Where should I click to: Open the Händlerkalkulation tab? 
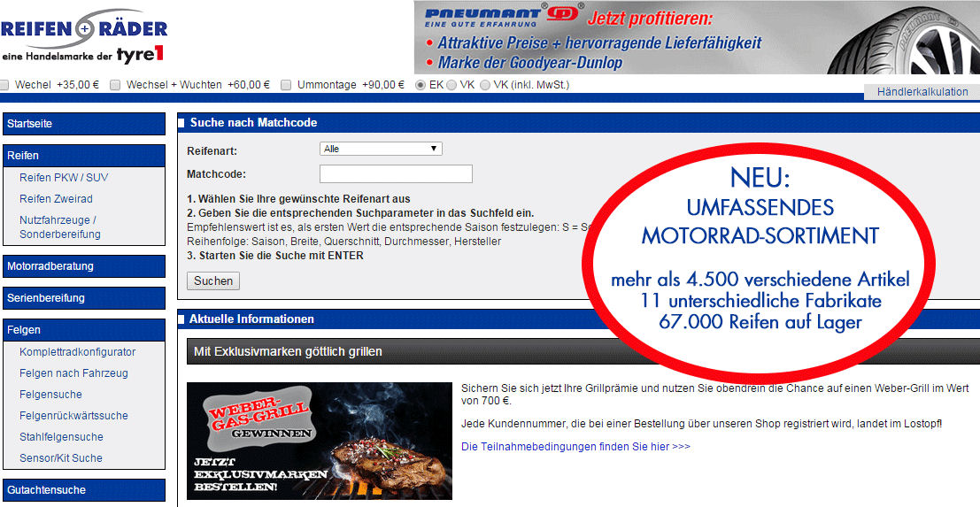(922, 92)
